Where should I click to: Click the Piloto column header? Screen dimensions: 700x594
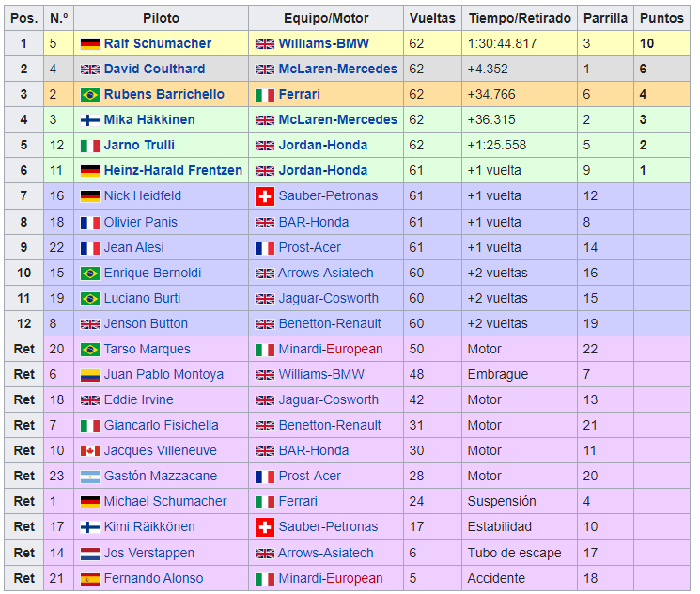tap(161, 18)
